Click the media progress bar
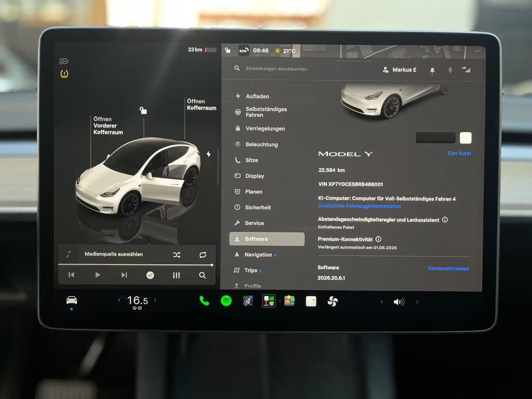532x399 pixels. 136,264
